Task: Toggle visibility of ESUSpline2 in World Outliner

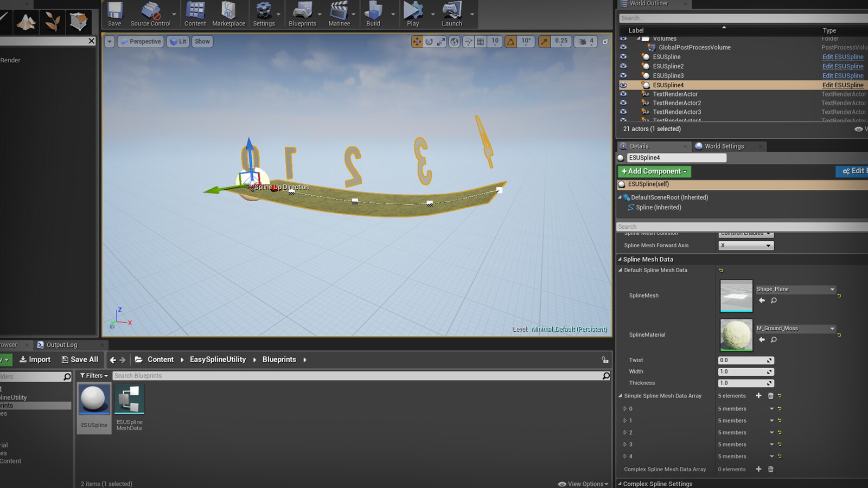Action: [623, 66]
